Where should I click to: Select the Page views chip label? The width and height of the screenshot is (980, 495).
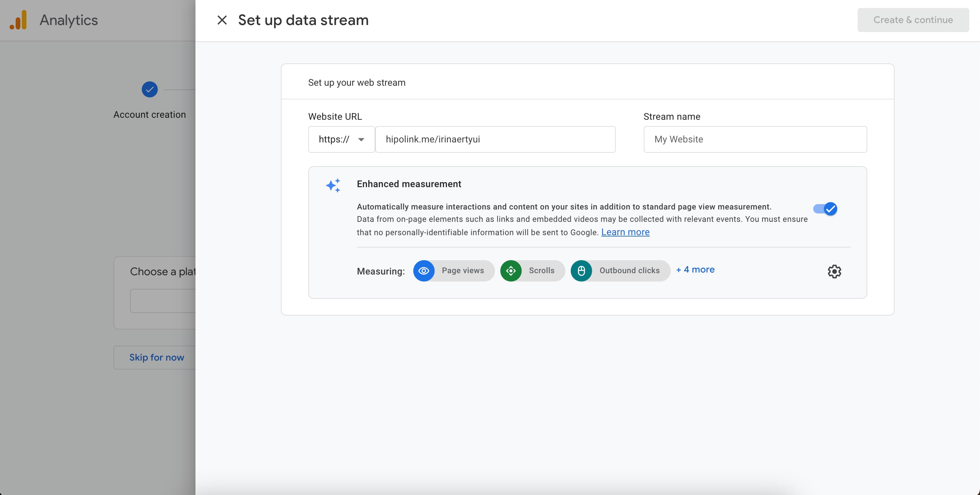pos(463,271)
